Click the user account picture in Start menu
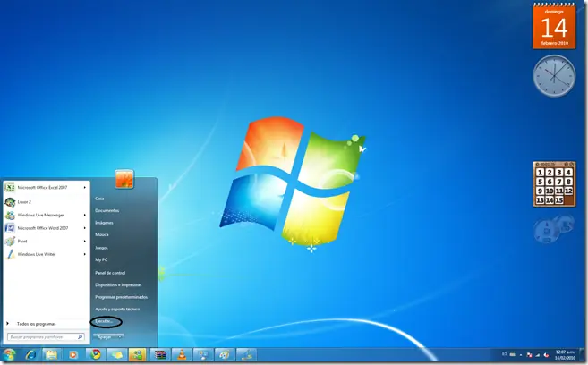This screenshot has height=365, width=588. pyautogui.click(x=124, y=179)
